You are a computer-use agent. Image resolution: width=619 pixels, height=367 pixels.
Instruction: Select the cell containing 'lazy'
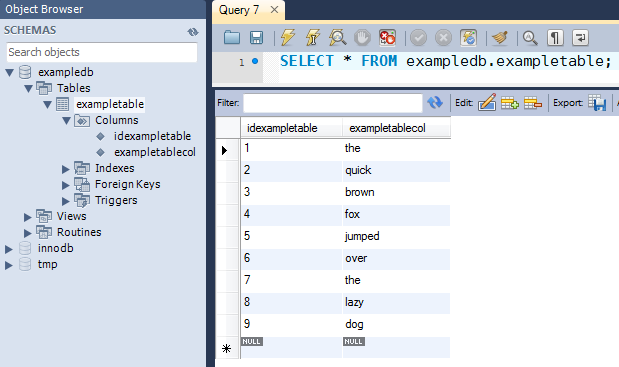pos(396,303)
